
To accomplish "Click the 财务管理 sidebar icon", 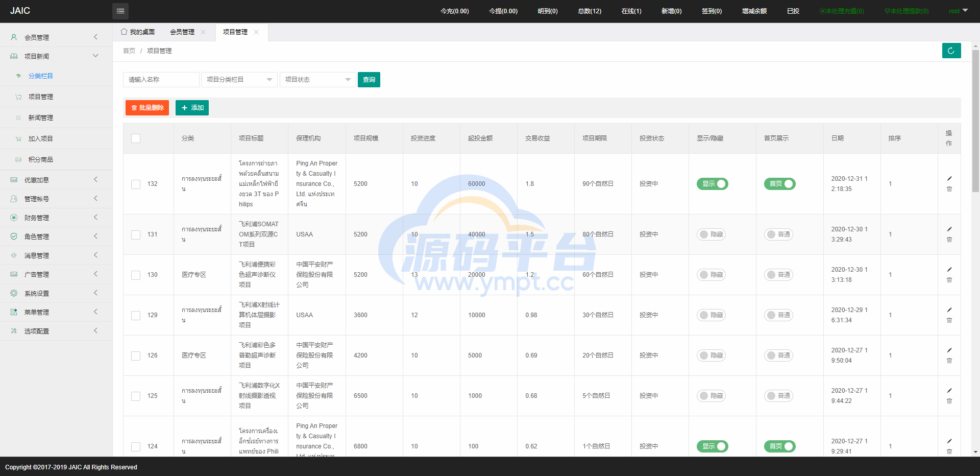I will point(14,218).
